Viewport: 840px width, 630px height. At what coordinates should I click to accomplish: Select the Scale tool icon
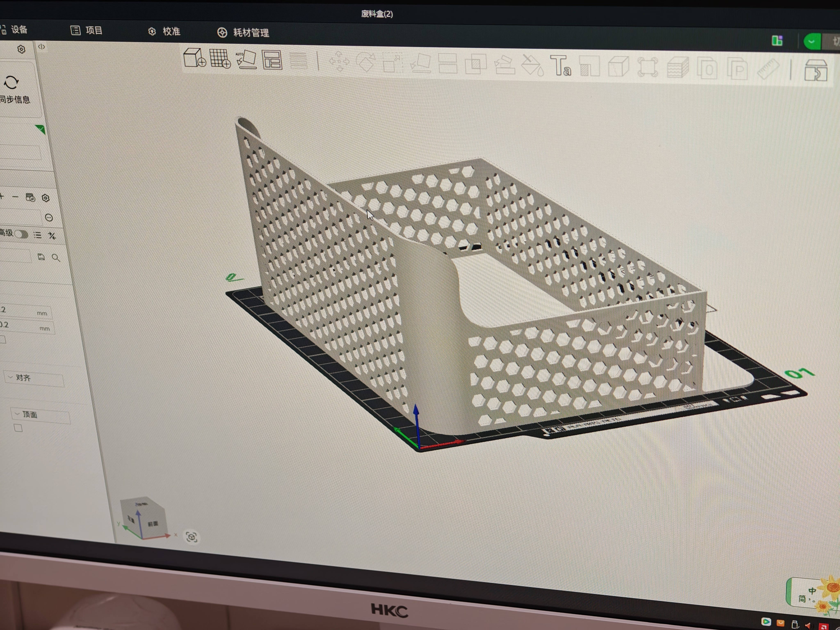point(392,63)
